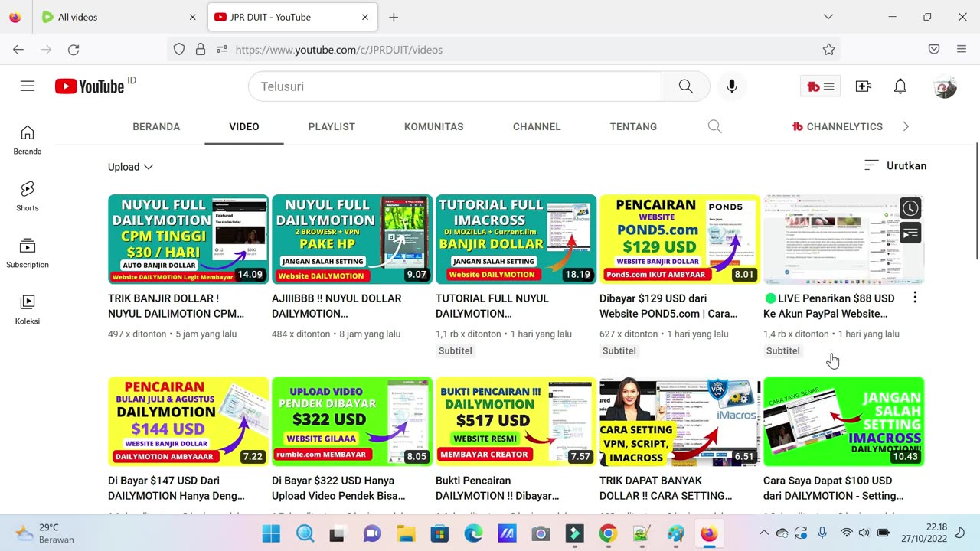Add LIVE Penarikan video to queue
Image resolution: width=980 pixels, height=551 pixels.
[x=910, y=233]
